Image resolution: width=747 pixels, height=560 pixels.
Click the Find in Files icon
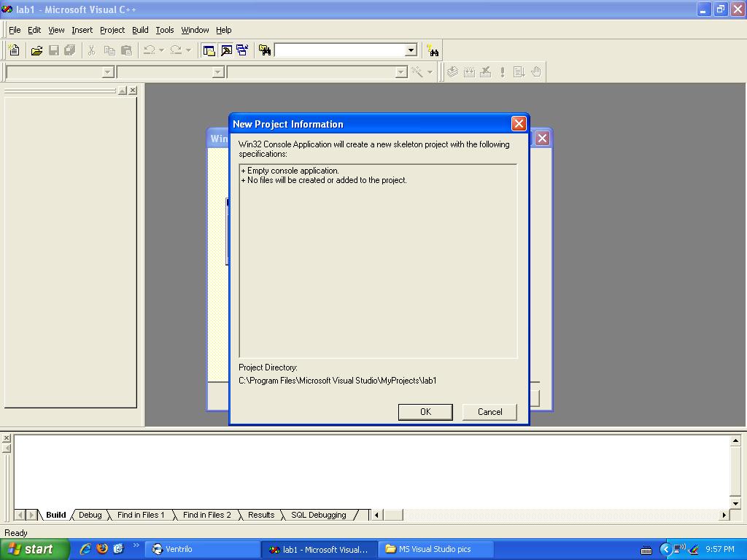coord(265,50)
